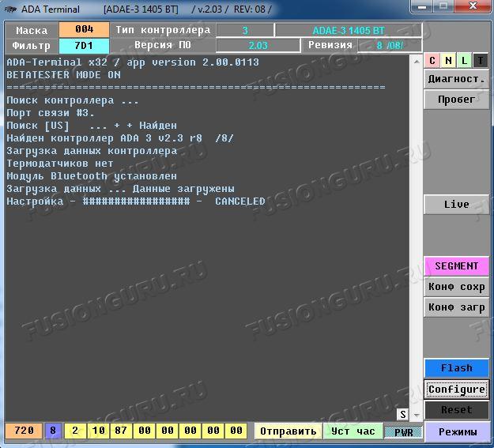Open the Диагност. panel
Screen dimensions: 494x448
[457, 79]
